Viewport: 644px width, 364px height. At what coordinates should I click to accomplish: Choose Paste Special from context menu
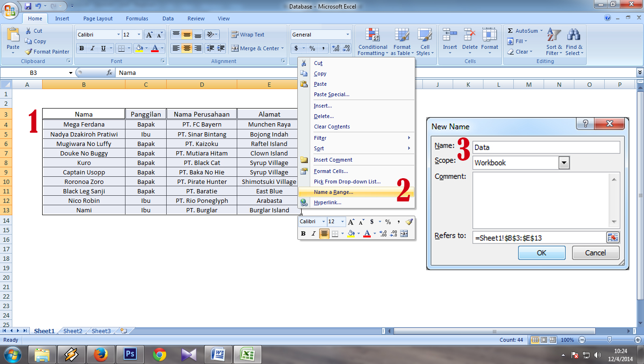coord(356,94)
